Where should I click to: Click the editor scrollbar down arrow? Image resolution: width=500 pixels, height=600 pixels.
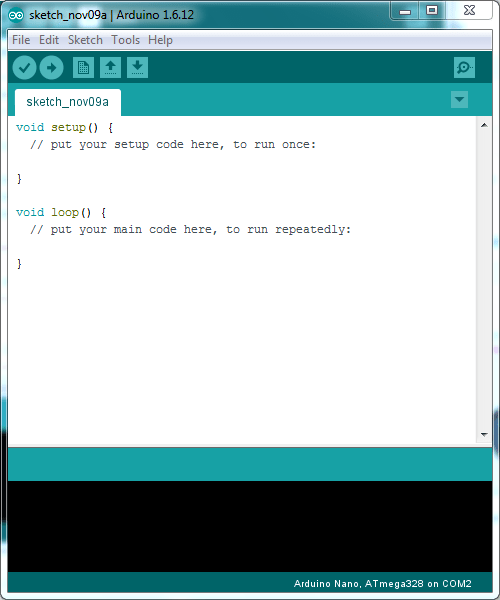point(484,435)
